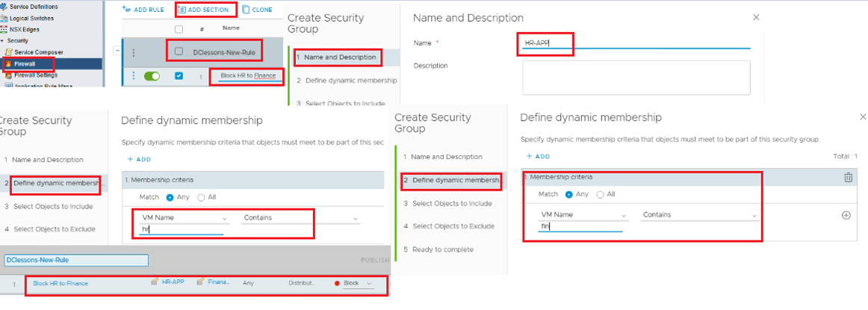Close the Name and Description dialog
This screenshot has height=310, width=868.
[x=756, y=18]
